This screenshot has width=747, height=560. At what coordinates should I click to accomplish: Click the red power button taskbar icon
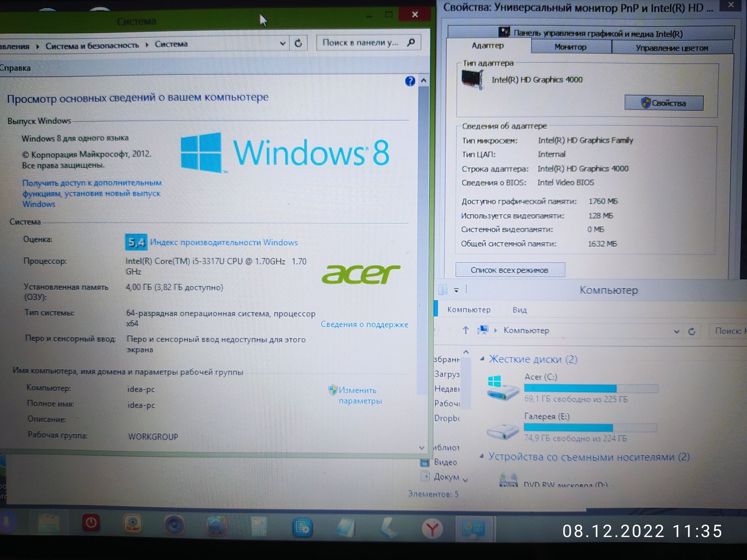pyautogui.click(x=91, y=523)
